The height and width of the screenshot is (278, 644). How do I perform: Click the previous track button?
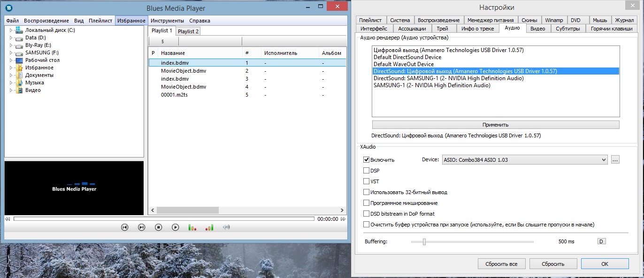(x=124, y=227)
